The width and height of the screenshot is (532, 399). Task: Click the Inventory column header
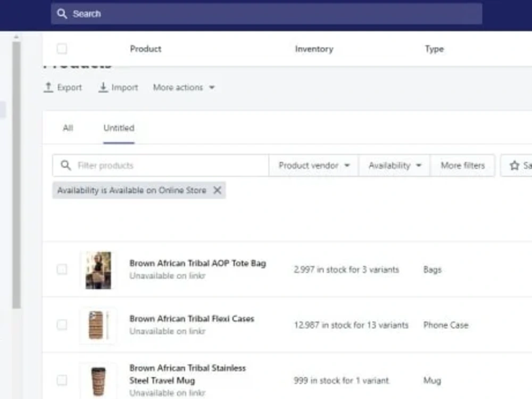click(x=314, y=49)
